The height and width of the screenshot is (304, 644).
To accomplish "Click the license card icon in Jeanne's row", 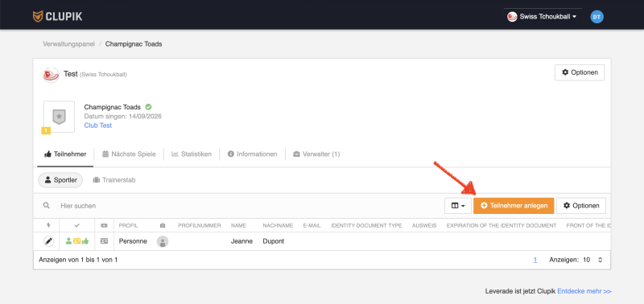I will 105,241.
